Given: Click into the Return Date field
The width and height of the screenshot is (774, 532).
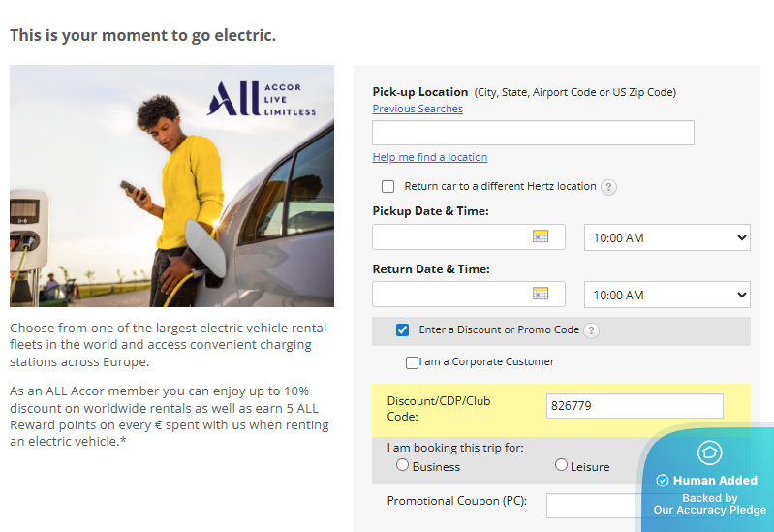Looking at the screenshot, I should click(x=451, y=294).
